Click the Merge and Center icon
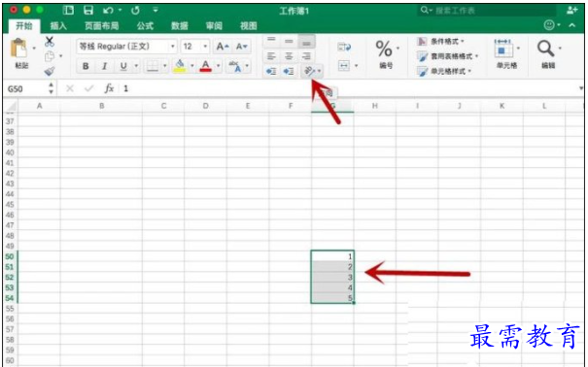This screenshot has height=367, width=588. [344, 66]
